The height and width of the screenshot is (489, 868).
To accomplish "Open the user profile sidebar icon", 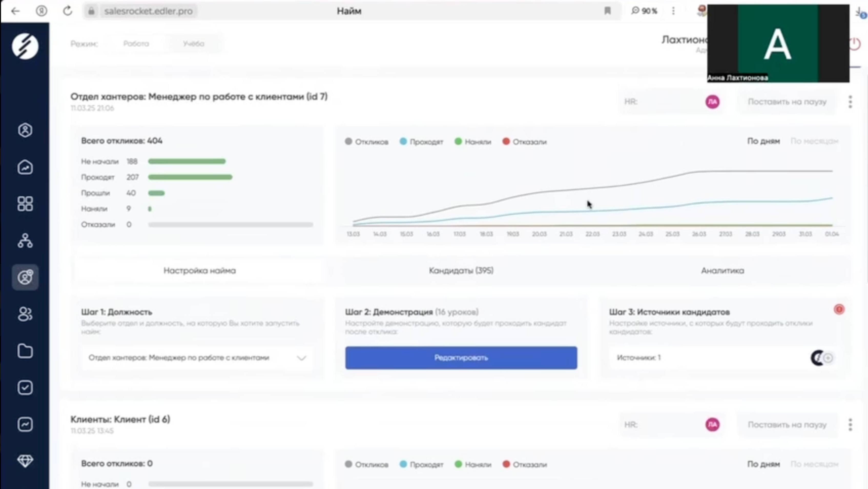I will (25, 130).
